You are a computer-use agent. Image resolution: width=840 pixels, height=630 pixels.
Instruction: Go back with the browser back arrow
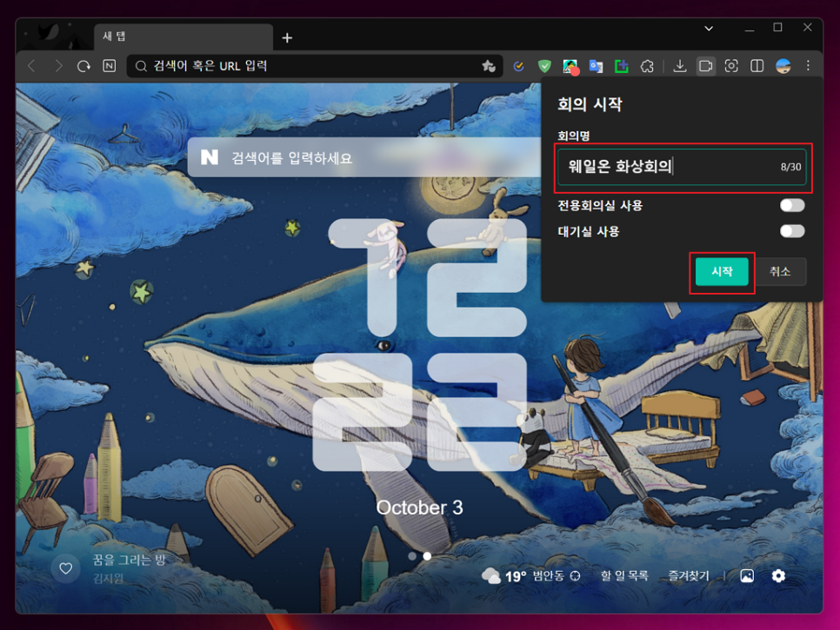(x=31, y=66)
